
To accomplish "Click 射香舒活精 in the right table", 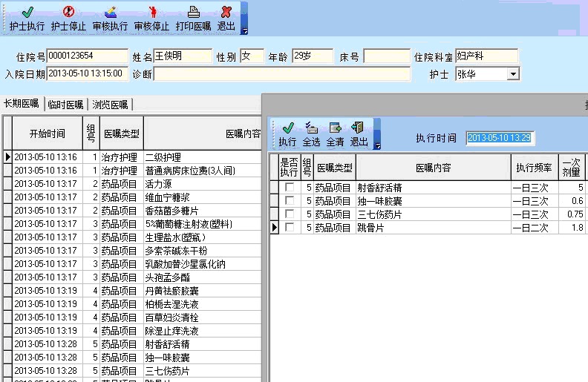I will [379, 187].
